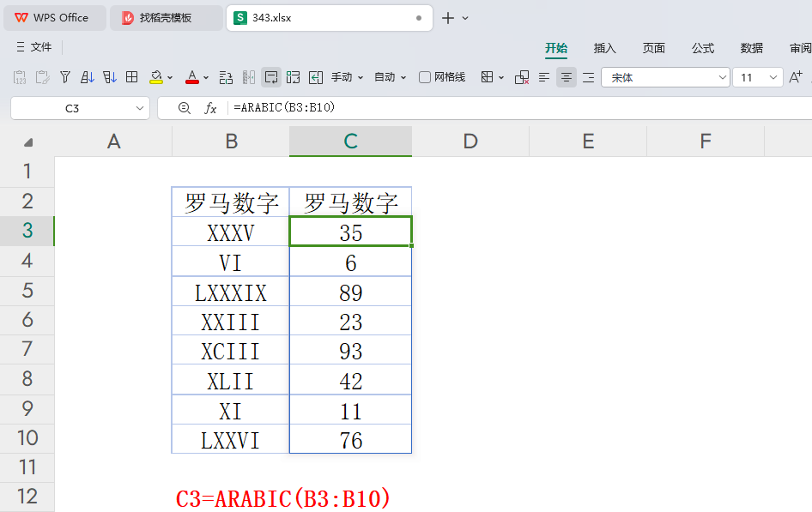The width and height of the screenshot is (812, 512).
Task: Select cell with value 35
Action: tap(350, 232)
